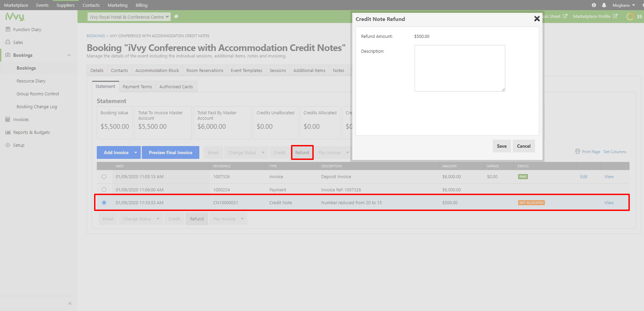Select the Deposit Invoice row radio button

(104, 176)
